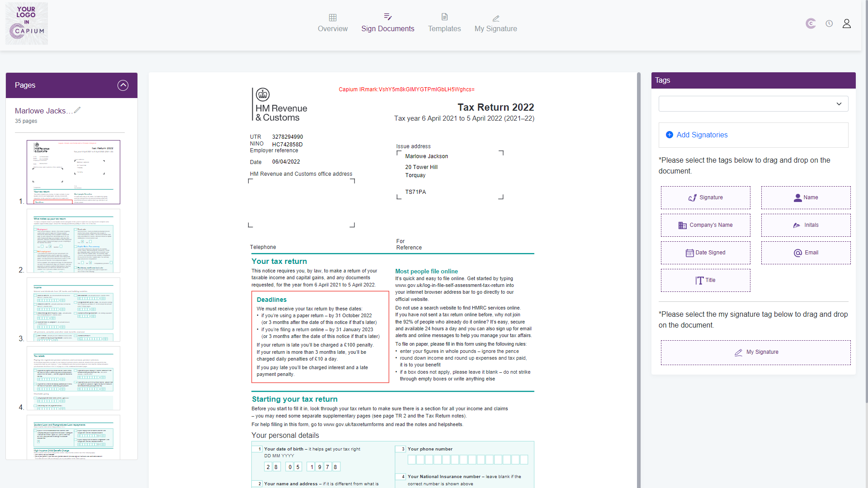Select the Name tag
This screenshot has width=868, height=488.
coord(806,197)
